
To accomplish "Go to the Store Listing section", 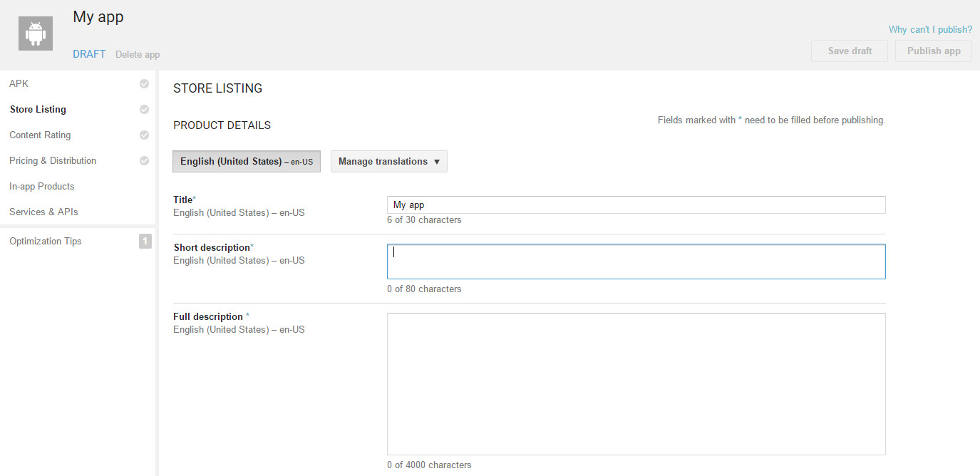I will pos(38,110).
